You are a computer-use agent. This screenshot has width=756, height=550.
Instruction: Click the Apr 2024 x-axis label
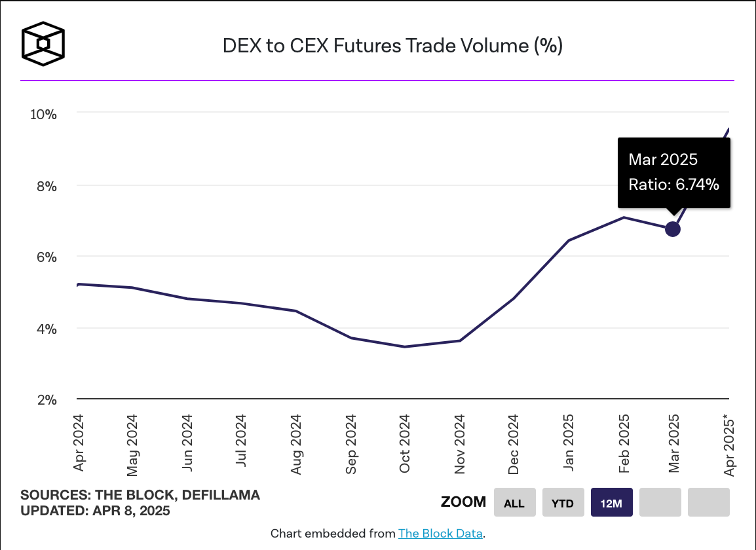pos(80,441)
